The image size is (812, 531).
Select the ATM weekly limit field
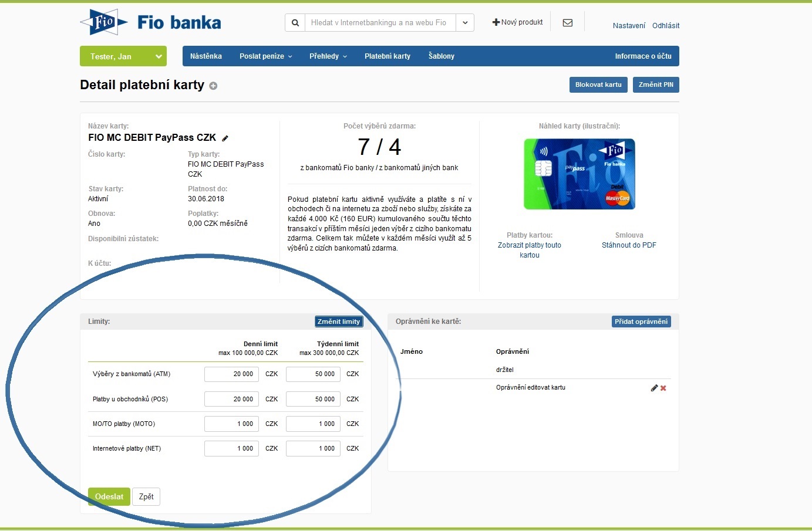pyautogui.click(x=313, y=374)
